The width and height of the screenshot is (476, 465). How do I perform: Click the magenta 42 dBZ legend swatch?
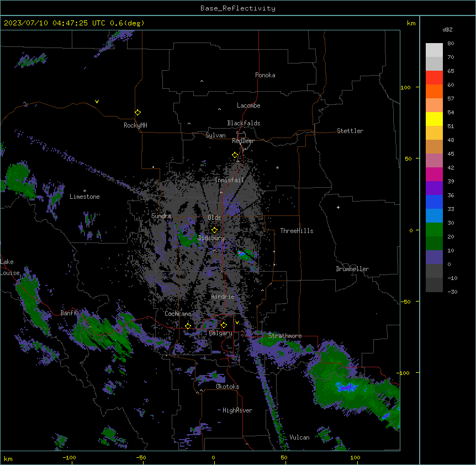coord(434,174)
